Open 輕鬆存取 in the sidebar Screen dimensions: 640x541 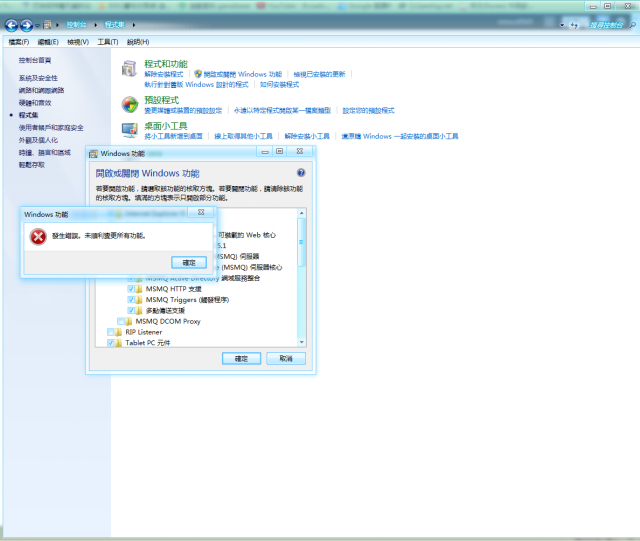pos(32,165)
